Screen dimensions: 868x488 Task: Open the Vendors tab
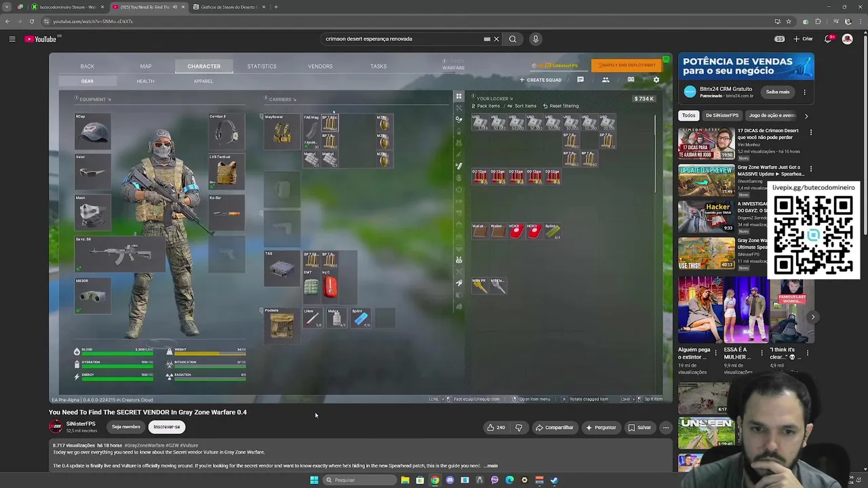[320, 66]
